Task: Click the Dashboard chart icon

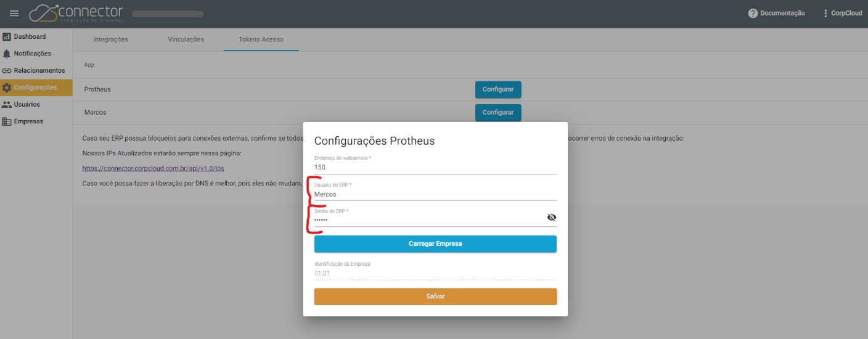Action: (7, 37)
